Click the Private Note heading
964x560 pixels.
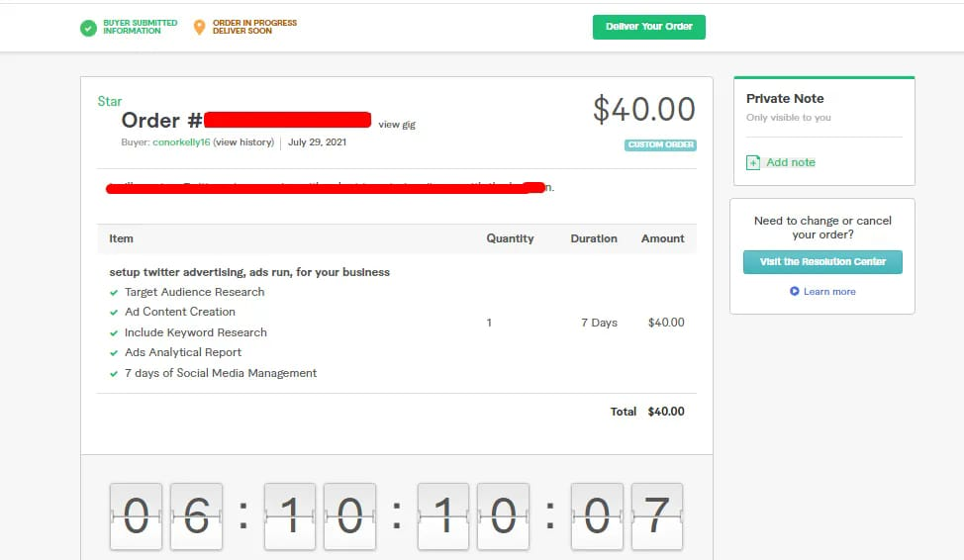[785, 99]
